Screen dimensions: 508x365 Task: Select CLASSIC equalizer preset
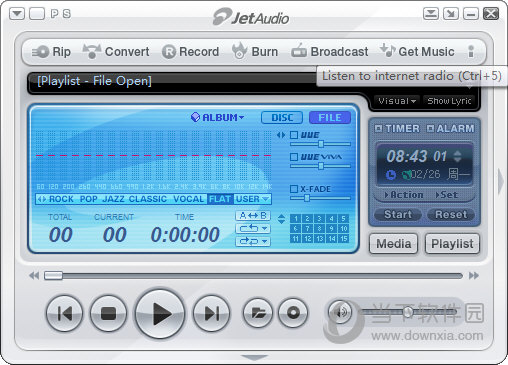pyautogui.click(x=148, y=199)
